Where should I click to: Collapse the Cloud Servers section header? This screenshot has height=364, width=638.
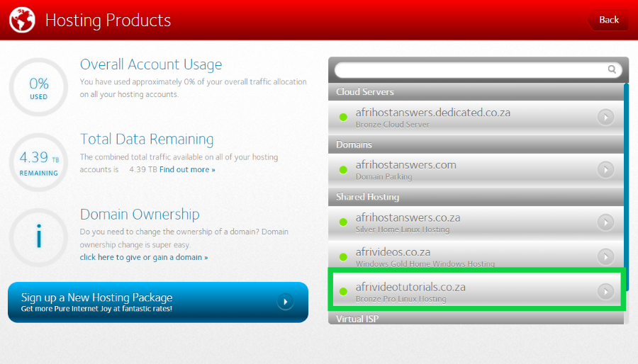tap(475, 92)
